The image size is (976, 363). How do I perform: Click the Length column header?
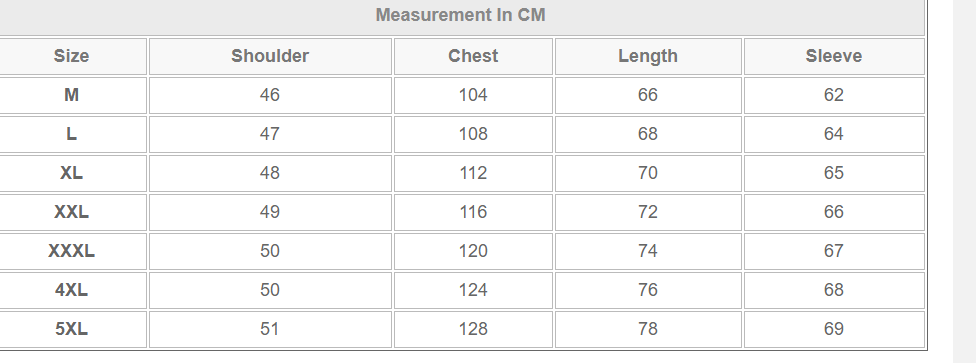point(648,56)
